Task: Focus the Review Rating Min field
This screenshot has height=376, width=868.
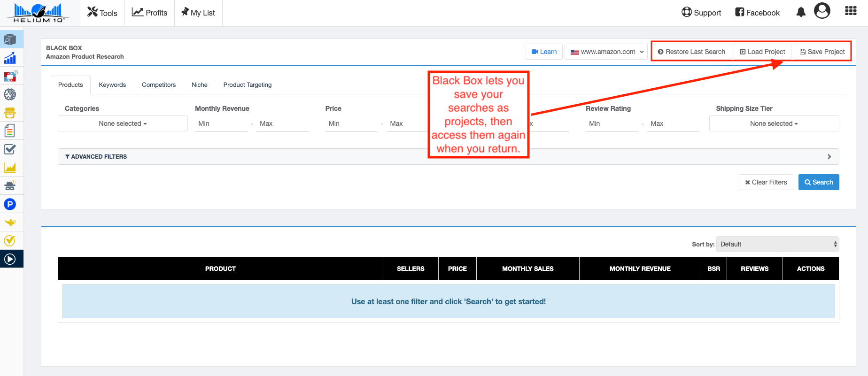Action: point(612,123)
